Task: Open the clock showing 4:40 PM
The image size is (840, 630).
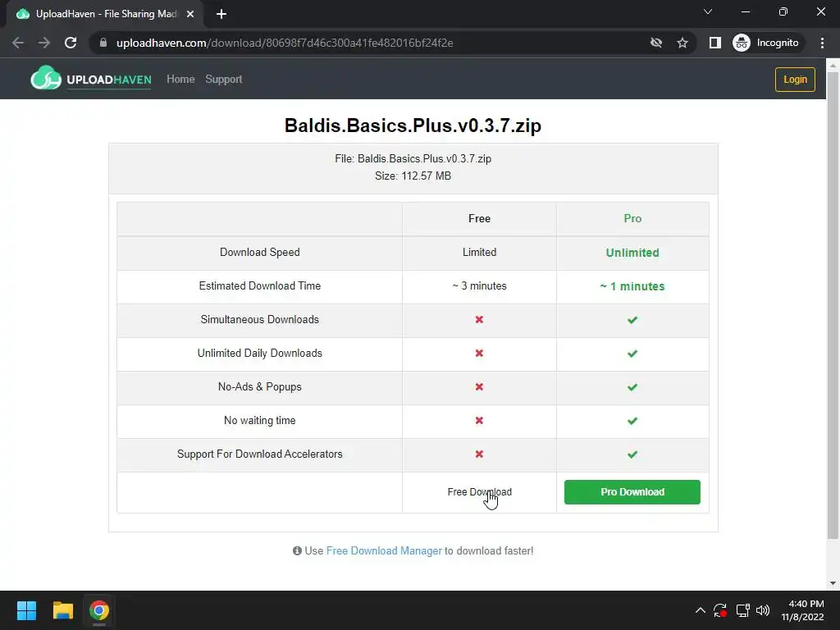Action: tap(802, 610)
